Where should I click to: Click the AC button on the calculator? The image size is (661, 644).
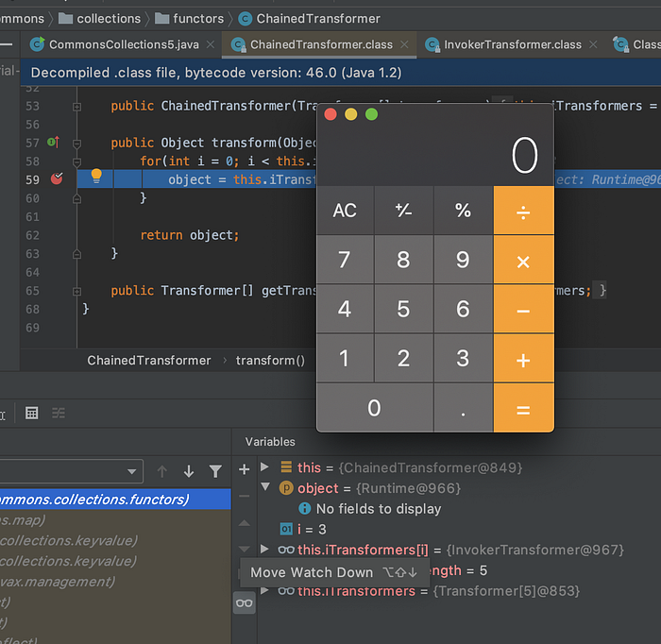click(345, 211)
